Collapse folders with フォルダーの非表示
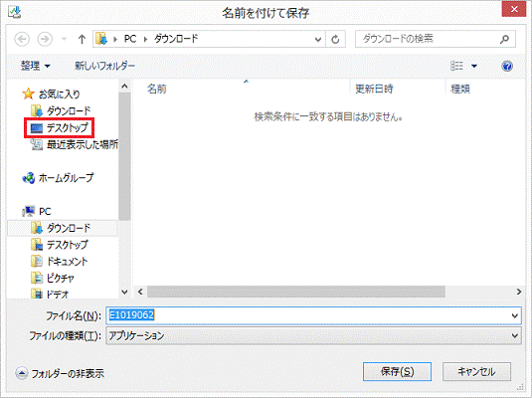This screenshot has width=532, height=398. 60,373
